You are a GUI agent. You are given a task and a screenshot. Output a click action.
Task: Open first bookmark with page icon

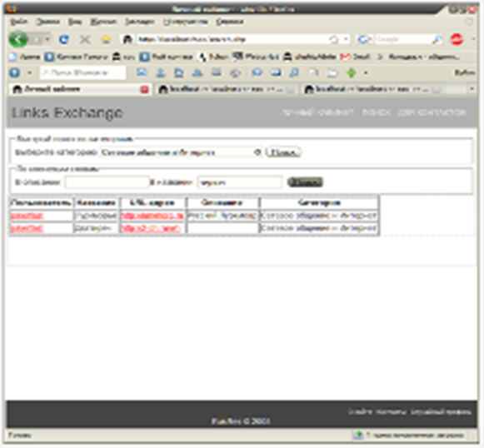point(25,57)
